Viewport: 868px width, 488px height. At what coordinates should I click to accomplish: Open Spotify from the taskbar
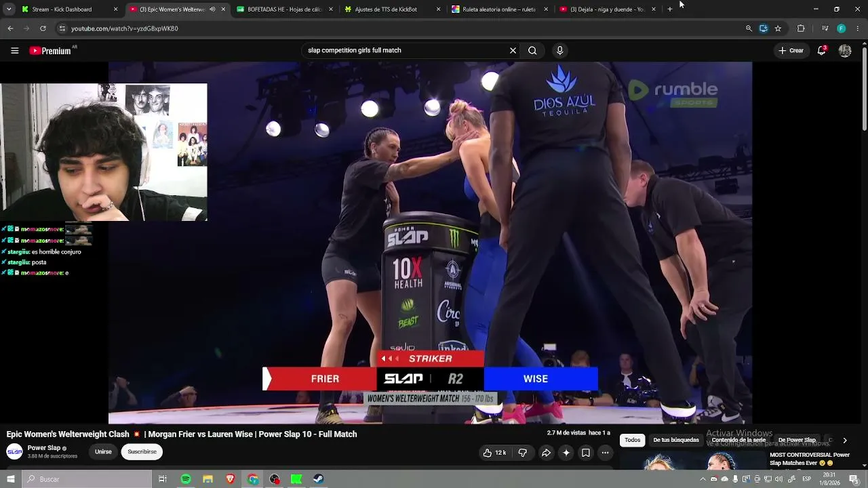pyautogui.click(x=186, y=479)
